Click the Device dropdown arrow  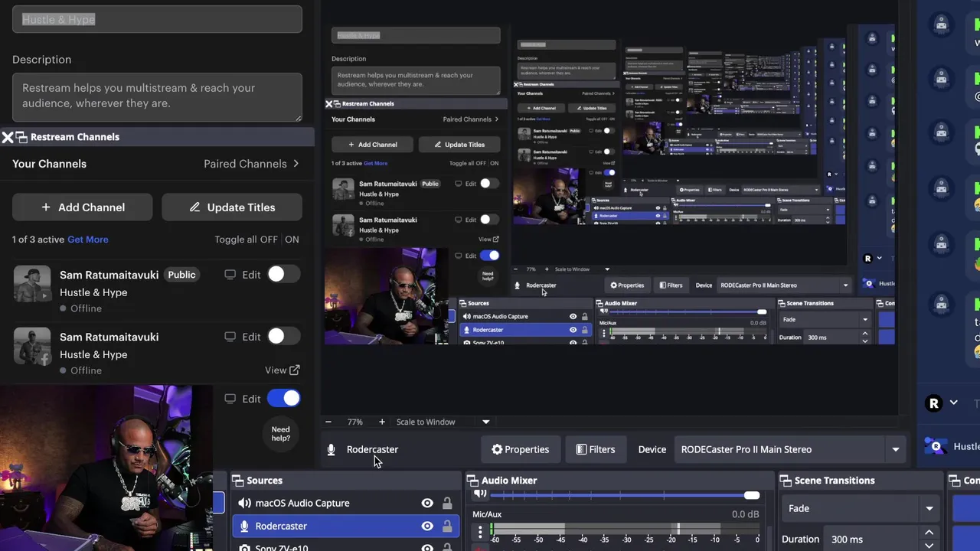pos(895,450)
